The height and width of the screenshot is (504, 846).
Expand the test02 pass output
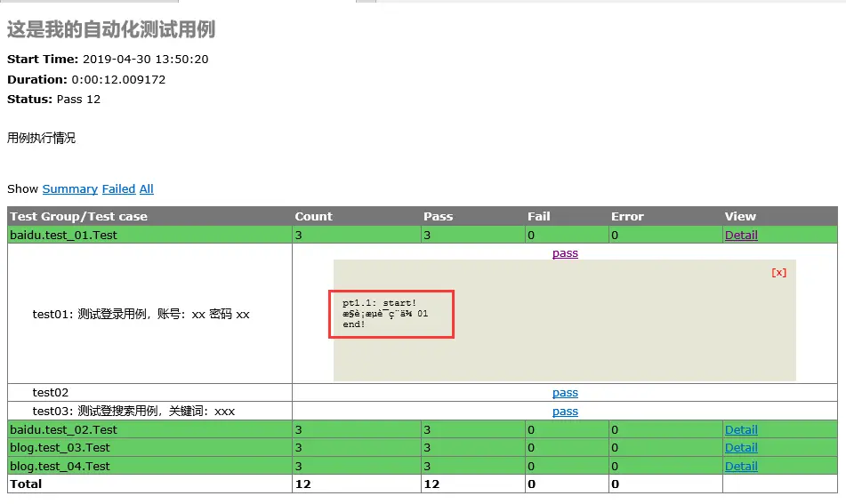coord(565,393)
